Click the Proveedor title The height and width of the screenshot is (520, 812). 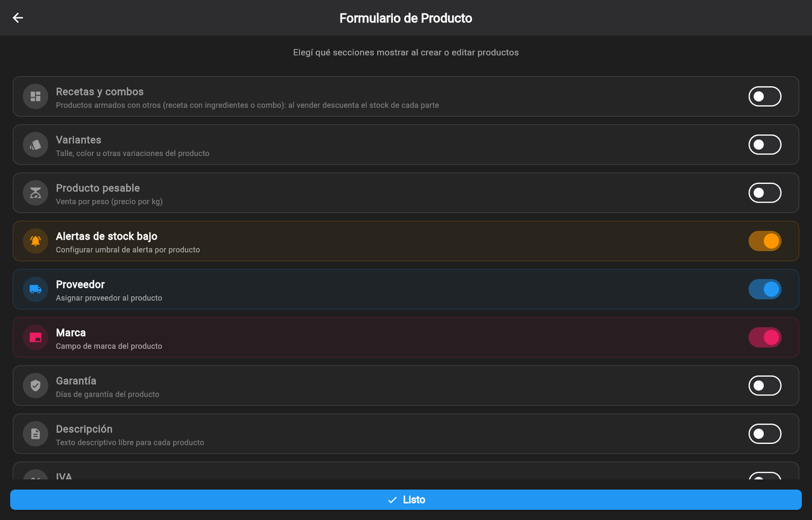tap(80, 285)
